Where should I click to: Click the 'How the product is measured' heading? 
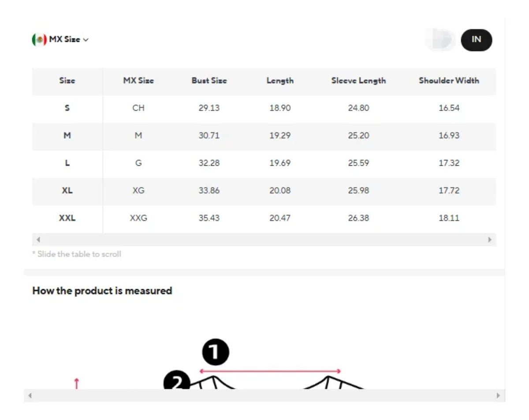coord(102,291)
